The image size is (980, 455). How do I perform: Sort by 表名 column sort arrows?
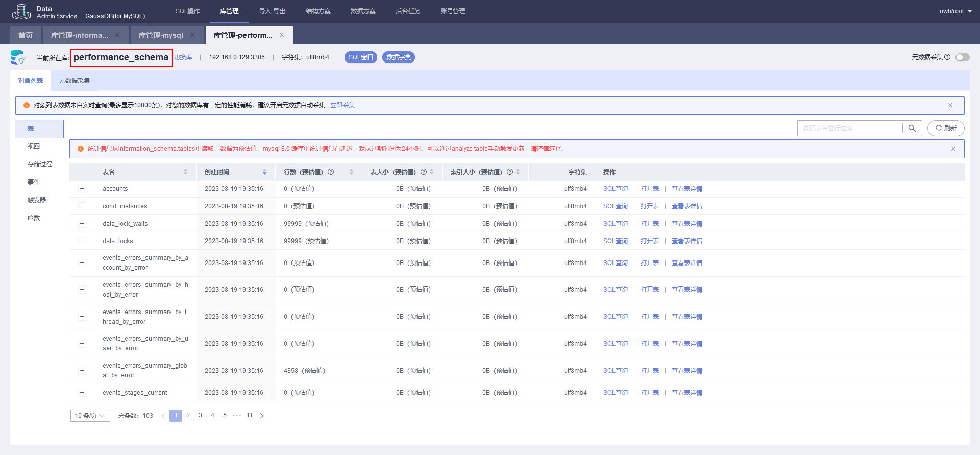pos(185,172)
